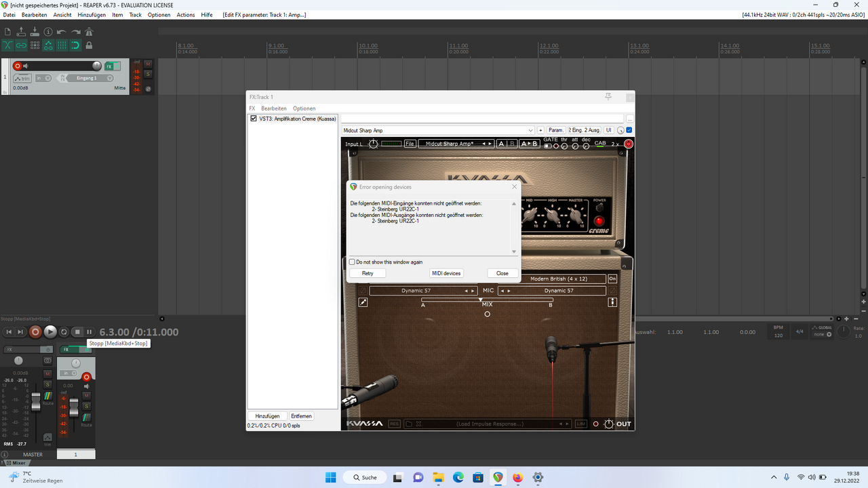This screenshot has width=868, height=488.
Task: Open the Track menu
Action: point(136,15)
